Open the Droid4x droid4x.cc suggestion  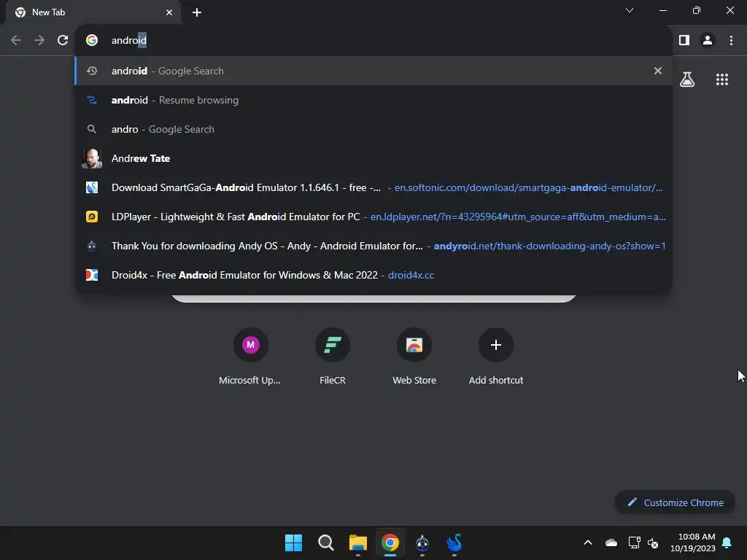pos(373,275)
